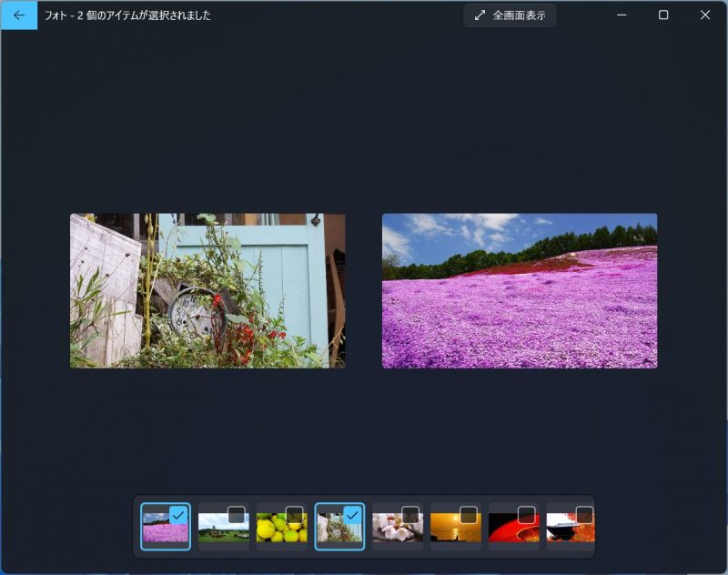Screen dimensions: 728x575
Task: Select the green field landscape thumbnail
Action: 223,527
